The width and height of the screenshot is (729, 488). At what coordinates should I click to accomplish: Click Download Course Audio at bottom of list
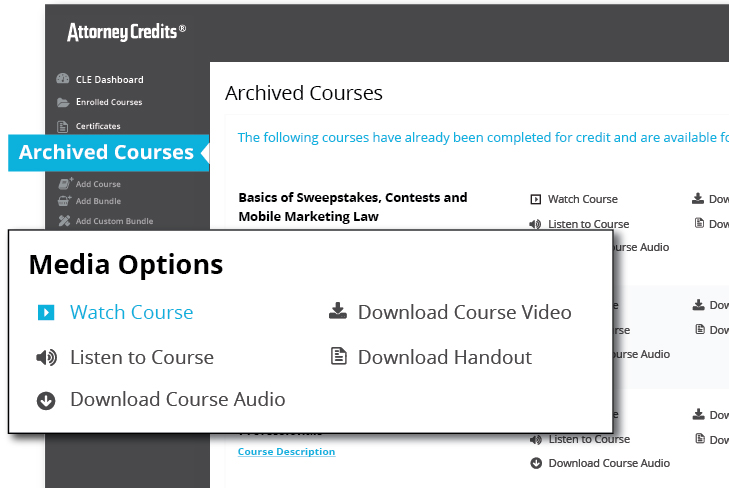point(609,463)
